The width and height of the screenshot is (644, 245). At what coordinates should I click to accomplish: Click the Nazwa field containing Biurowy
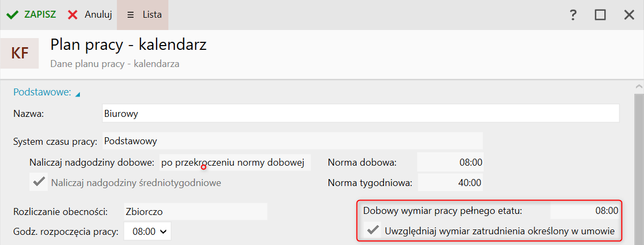[x=360, y=114]
